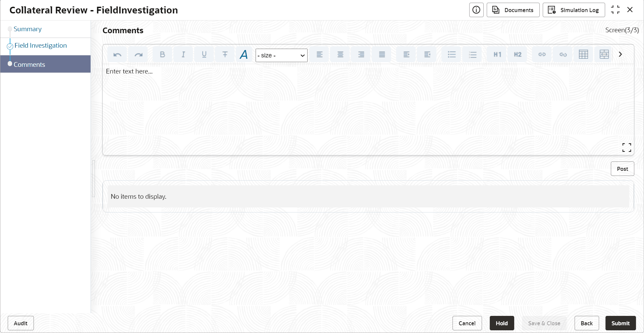Open the Audit details
Image resolution: width=644 pixels, height=333 pixels.
tap(21, 323)
